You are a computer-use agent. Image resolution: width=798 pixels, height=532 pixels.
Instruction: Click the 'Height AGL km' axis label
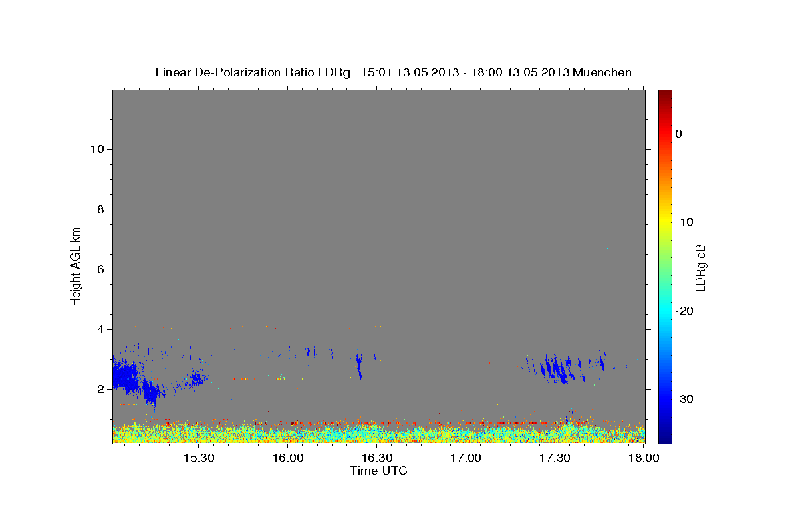pos(76,265)
